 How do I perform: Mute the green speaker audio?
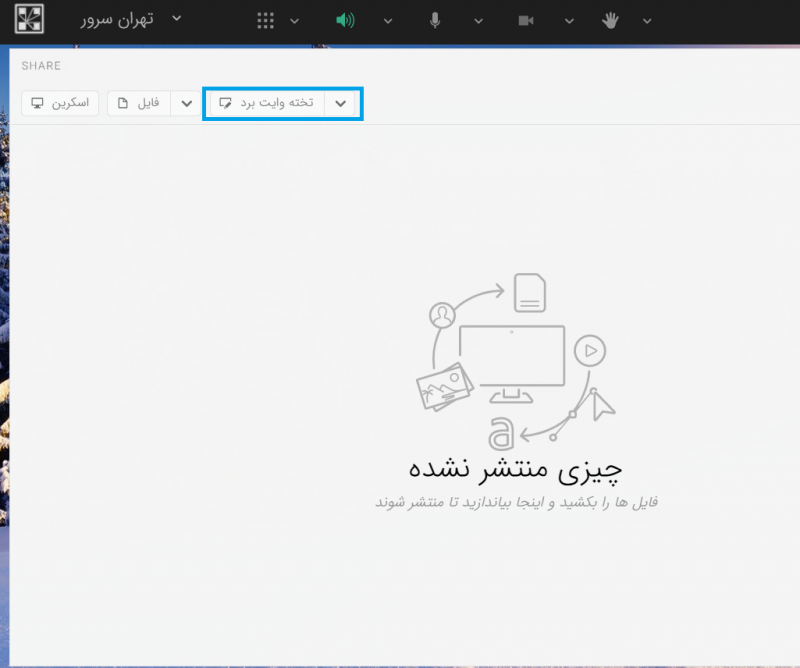point(345,21)
